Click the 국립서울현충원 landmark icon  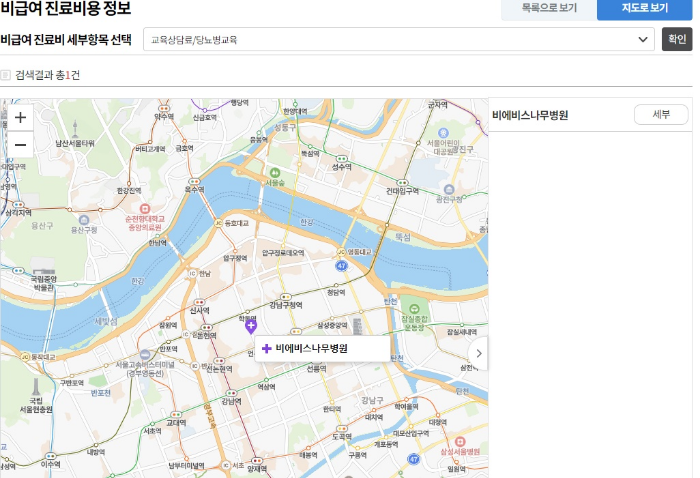(x=36, y=387)
